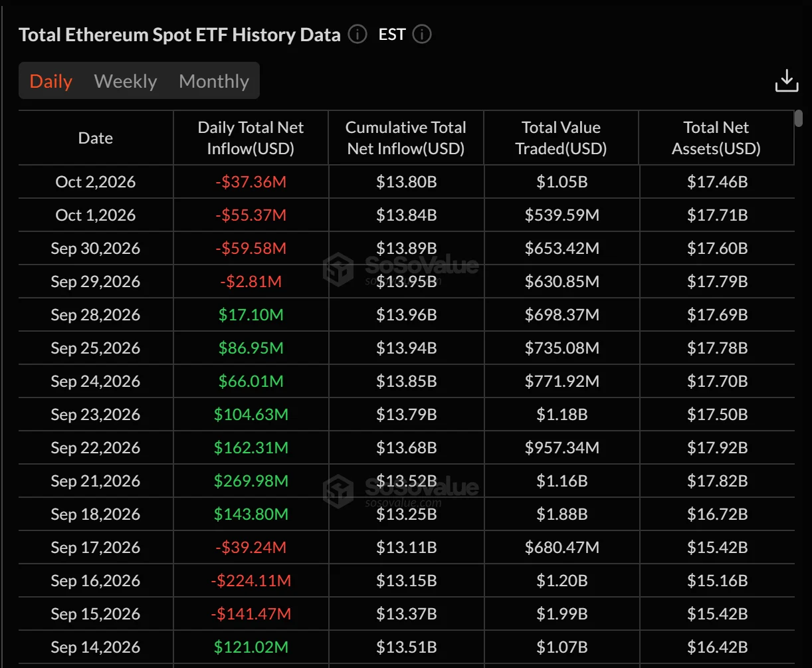Click the $653.42M value traded cell
The height and width of the screenshot is (668, 812).
coord(561,248)
